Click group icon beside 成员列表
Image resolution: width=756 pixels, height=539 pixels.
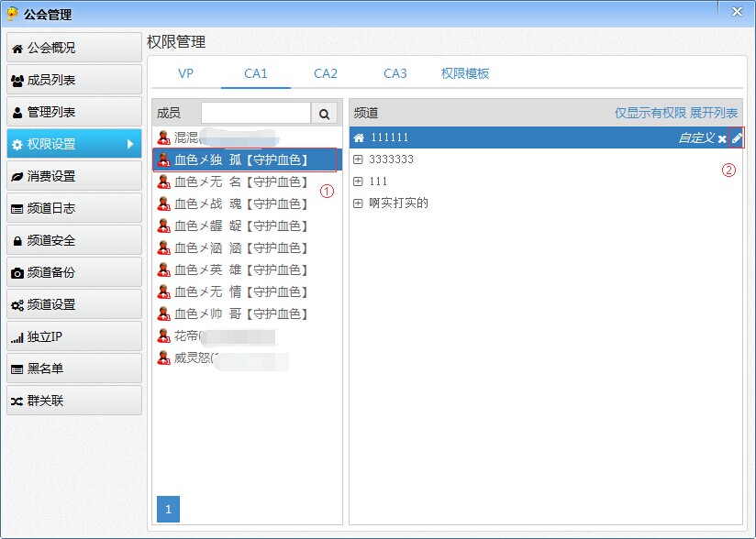pyautogui.click(x=17, y=81)
